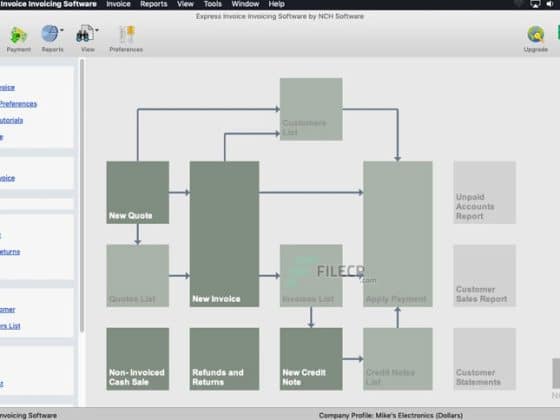The image size is (560, 420).
Task: Click the Company Profile status bar text
Action: coord(391,415)
